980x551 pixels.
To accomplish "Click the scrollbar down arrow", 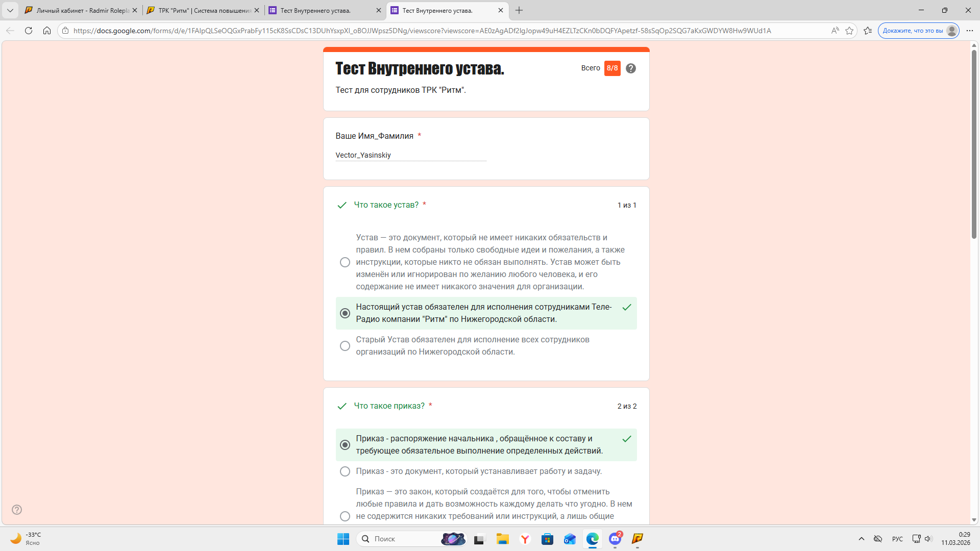I will click(974, 520).
